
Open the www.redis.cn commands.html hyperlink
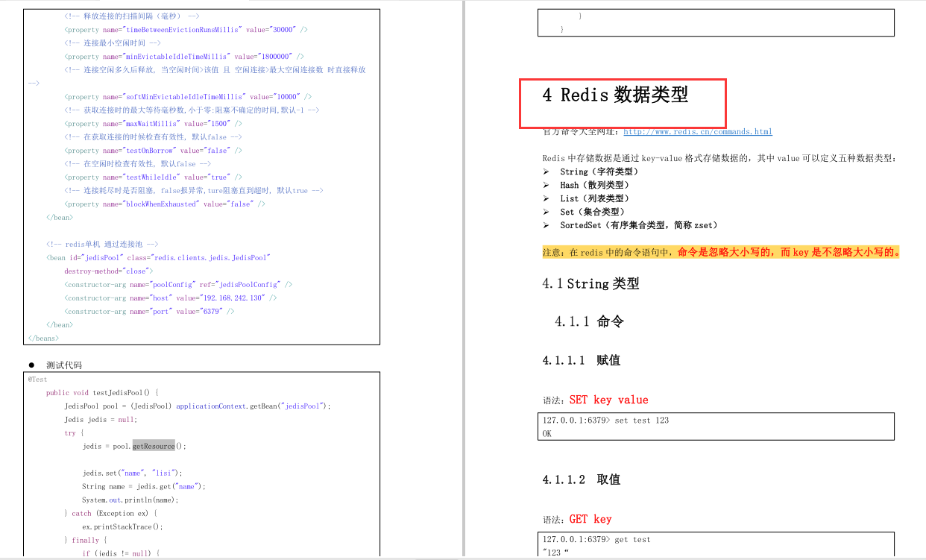point(698,132)
